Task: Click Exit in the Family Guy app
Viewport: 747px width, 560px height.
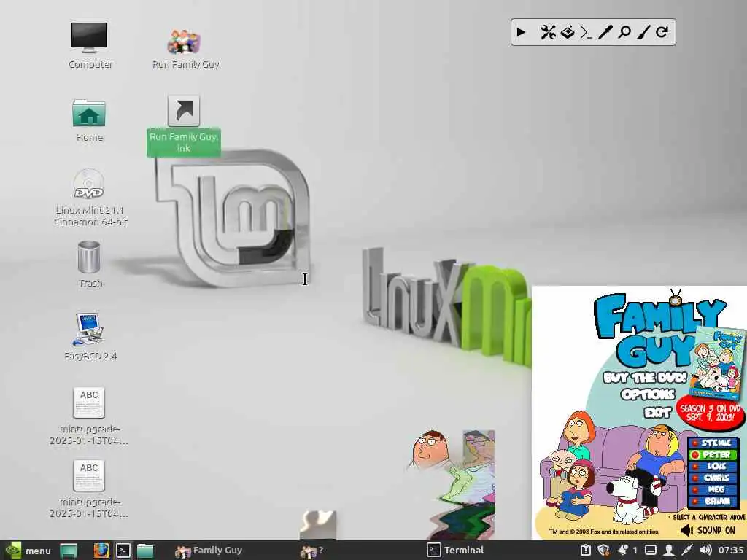Action: pos(657,412)
